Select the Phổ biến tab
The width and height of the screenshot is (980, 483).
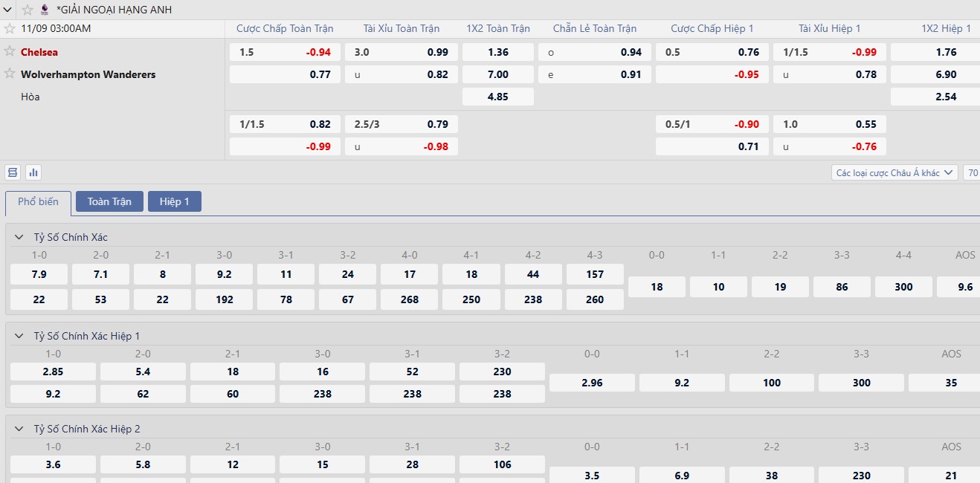click(38, 202)
